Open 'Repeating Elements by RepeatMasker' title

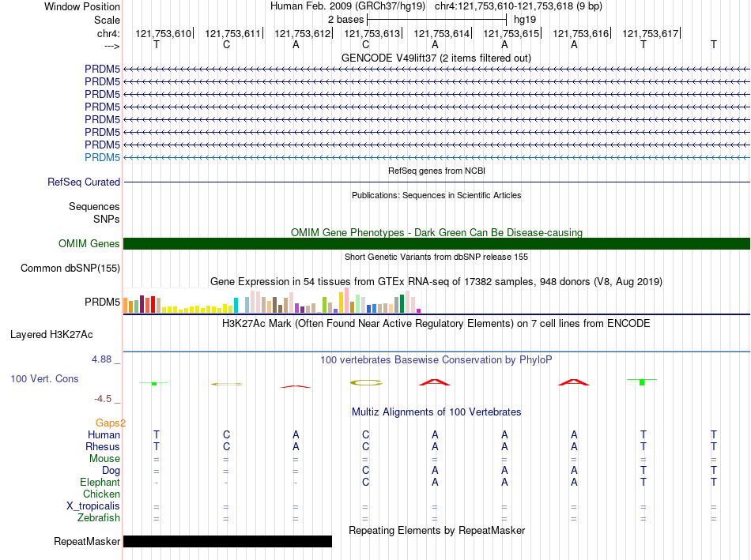tap(436, 530)
